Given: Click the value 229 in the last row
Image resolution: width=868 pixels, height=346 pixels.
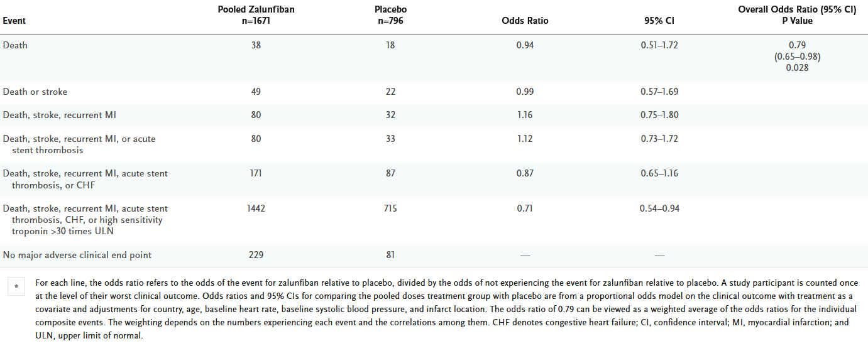Looking at the screenshot, I should [x=255, y=255].
